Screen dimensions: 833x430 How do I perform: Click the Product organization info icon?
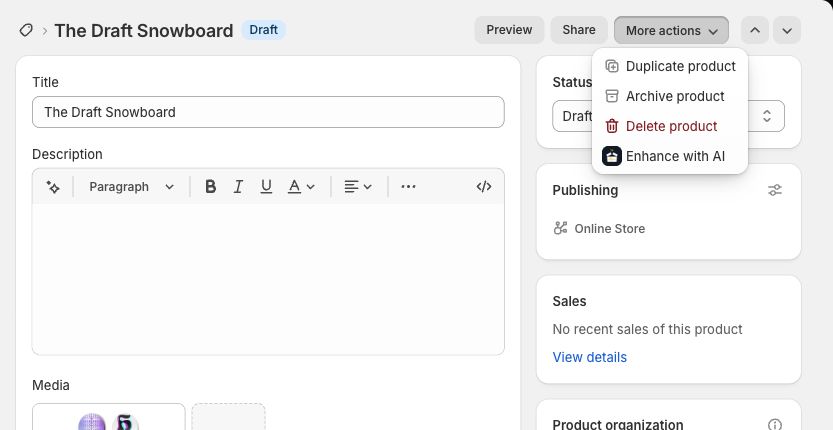tap(775, 425)
